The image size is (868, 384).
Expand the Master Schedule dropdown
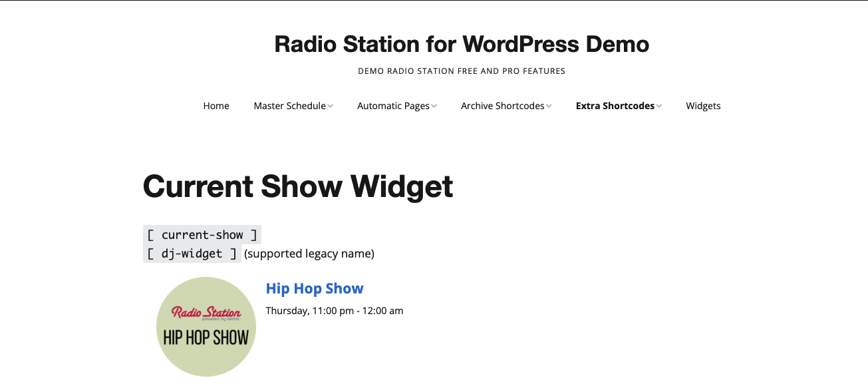click(x=331, y=105)
